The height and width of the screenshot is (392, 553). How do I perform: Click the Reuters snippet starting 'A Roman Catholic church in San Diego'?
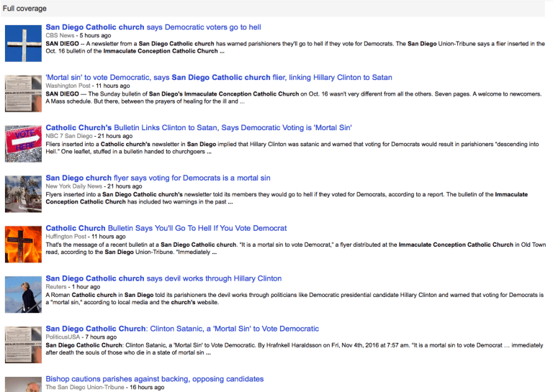(x=295, y=298)
